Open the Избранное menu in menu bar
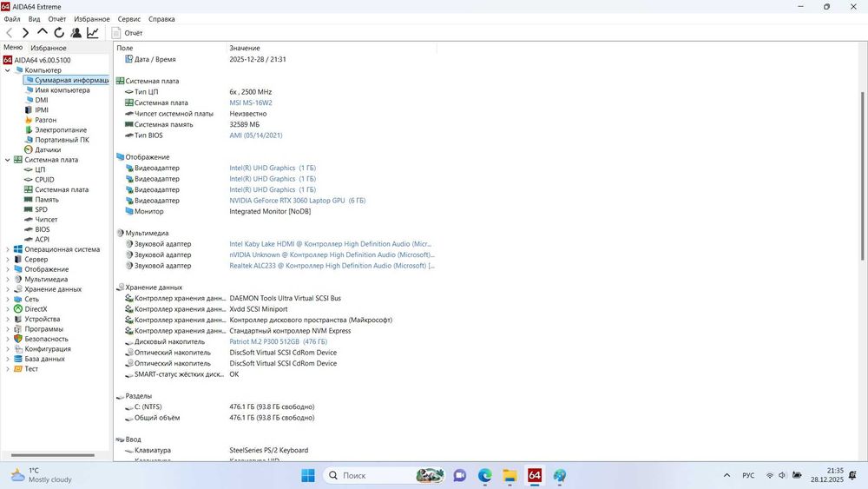 pyautogui.click(x=92, y=19)
